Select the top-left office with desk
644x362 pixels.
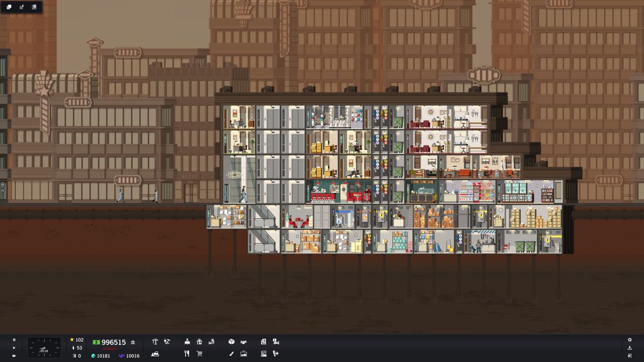(x=239, y=117)
